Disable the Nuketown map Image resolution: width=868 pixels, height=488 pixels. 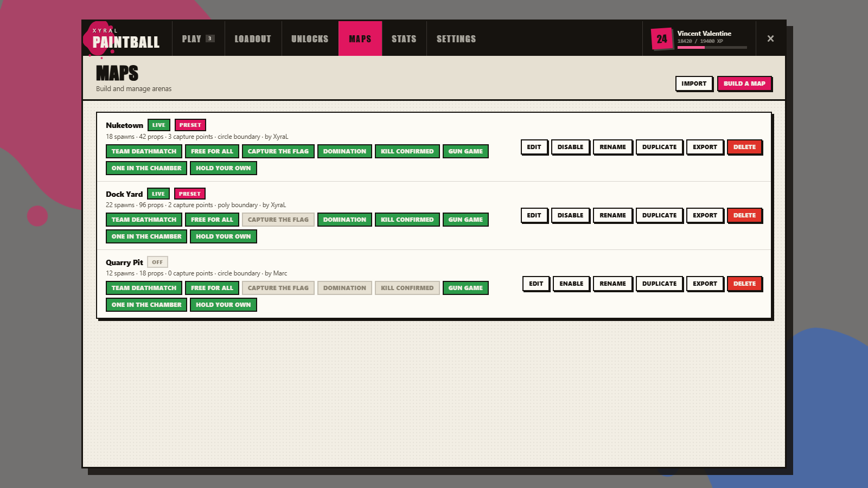point(570,147)
